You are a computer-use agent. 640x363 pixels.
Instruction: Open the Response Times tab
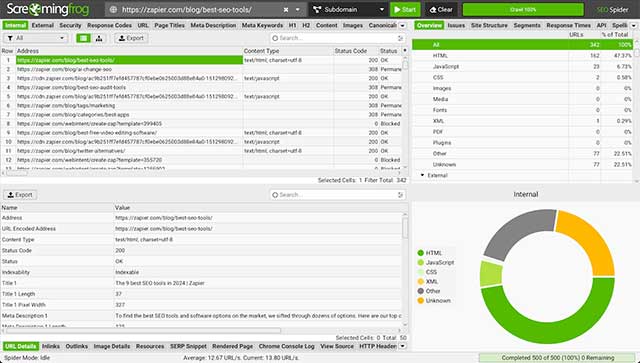tap(569, 25)
